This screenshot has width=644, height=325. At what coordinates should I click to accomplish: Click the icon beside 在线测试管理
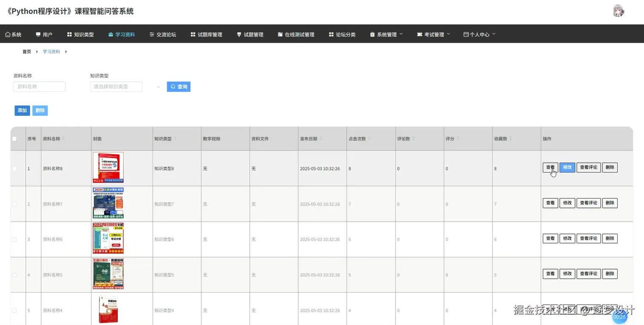[x=280, y=35]
